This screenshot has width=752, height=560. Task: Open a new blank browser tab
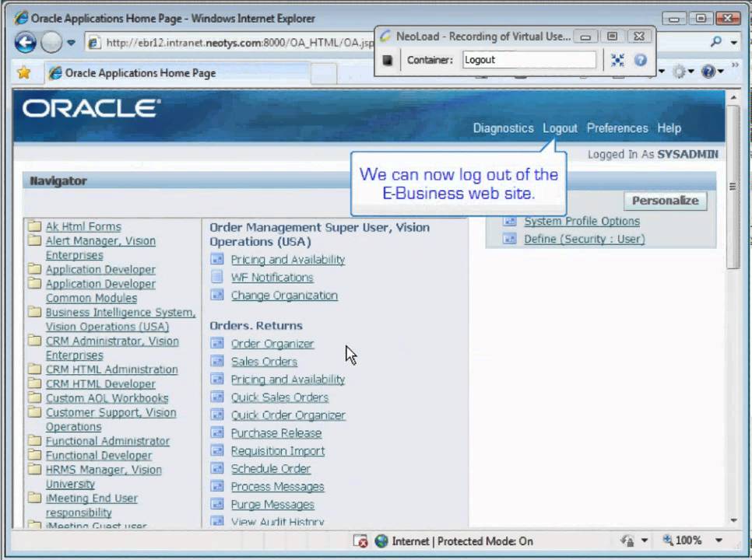tap(324, 74)
